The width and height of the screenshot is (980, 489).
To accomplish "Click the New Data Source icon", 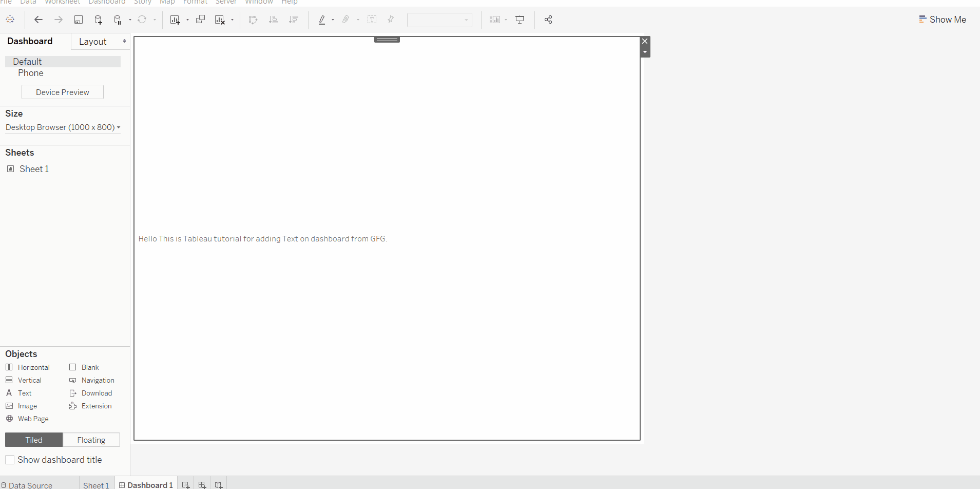I will pos(98,20).
